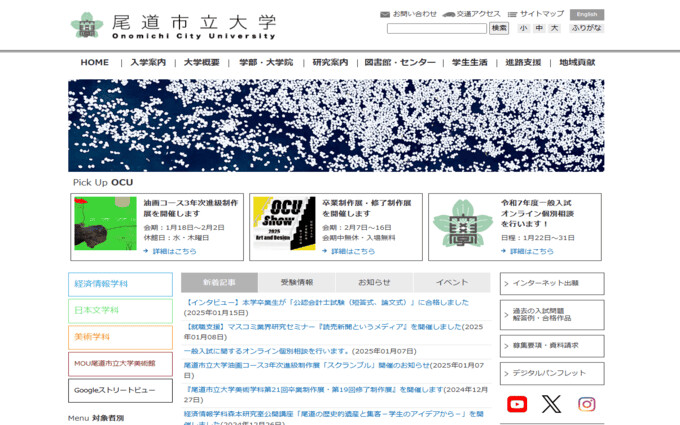
Task: Open 経済情報学科 department button
Action: [120, 284]
